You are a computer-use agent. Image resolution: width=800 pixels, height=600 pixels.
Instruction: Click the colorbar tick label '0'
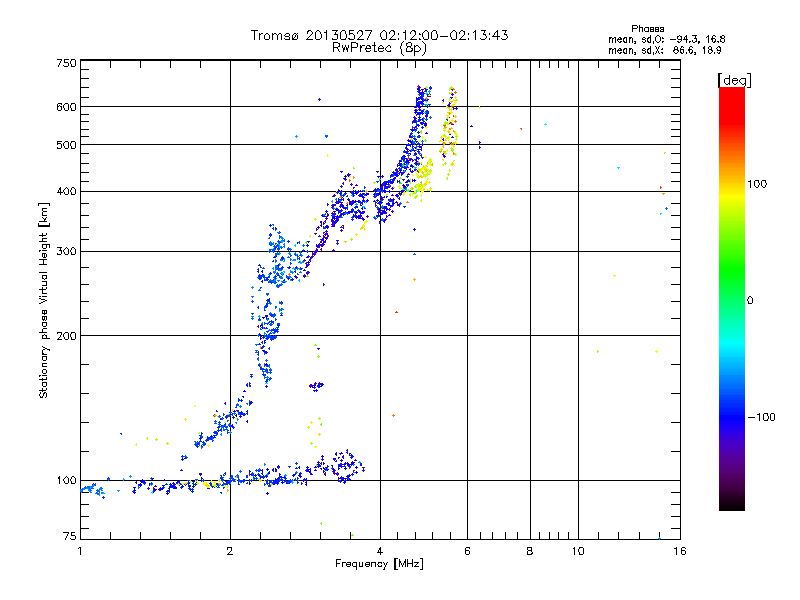(x=750, y=301)
